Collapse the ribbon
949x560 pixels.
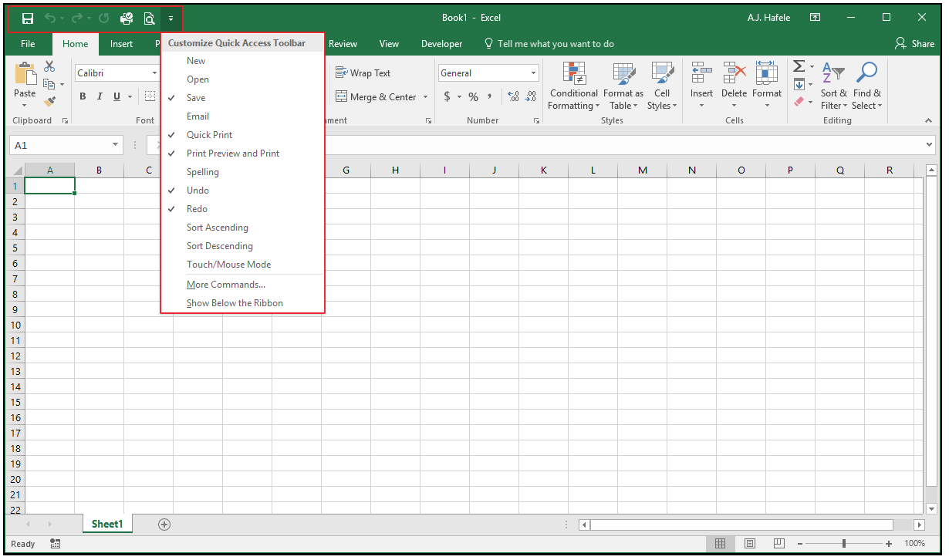(x=928, y=120)
